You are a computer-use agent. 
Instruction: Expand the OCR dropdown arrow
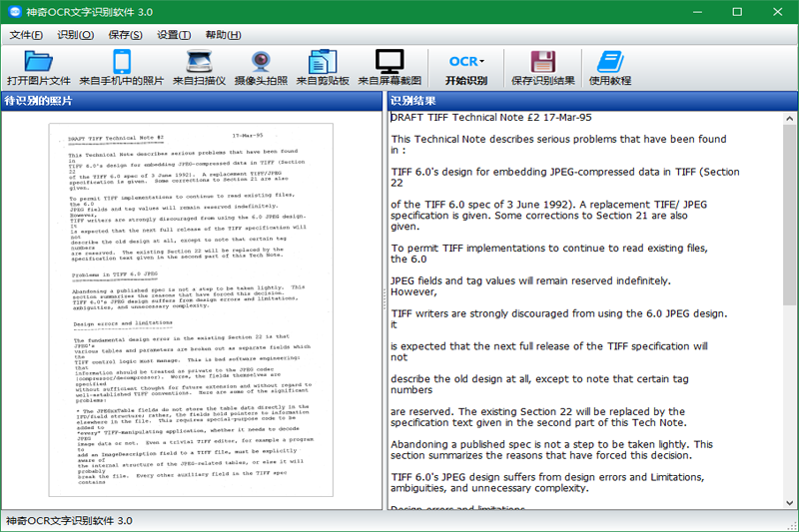[482, 62]
